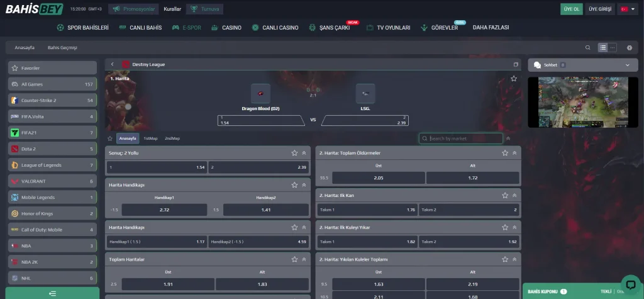Select Favoriler in sidebar
Viewport: 644px width, 299px height.
53,68
